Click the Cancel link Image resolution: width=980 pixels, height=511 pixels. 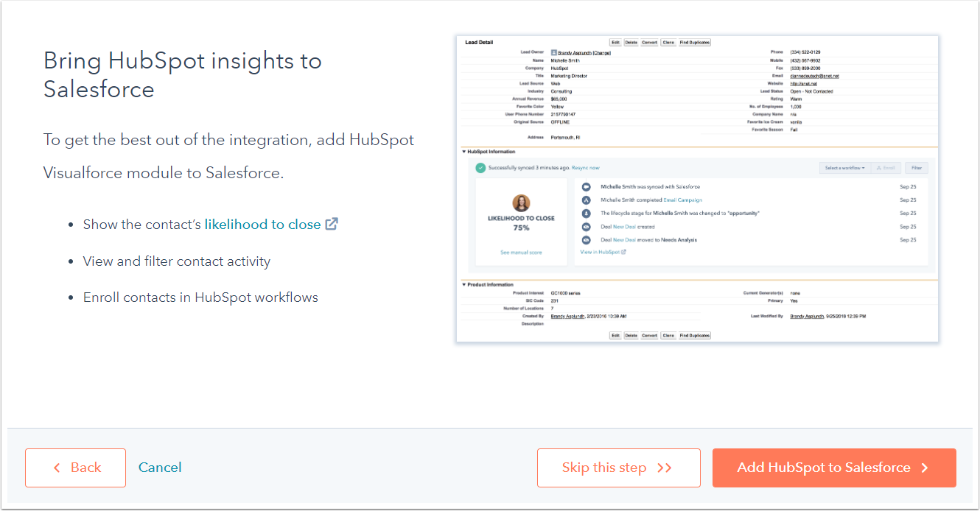[160, 468]
